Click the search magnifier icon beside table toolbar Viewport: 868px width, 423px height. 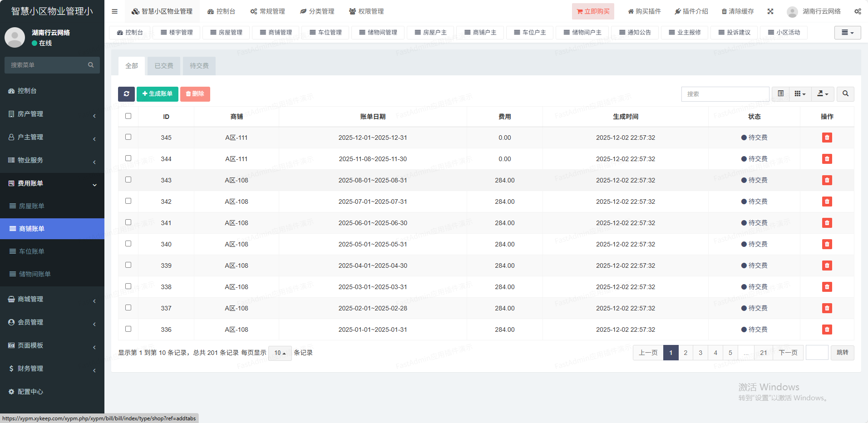[x=845, y=94]
